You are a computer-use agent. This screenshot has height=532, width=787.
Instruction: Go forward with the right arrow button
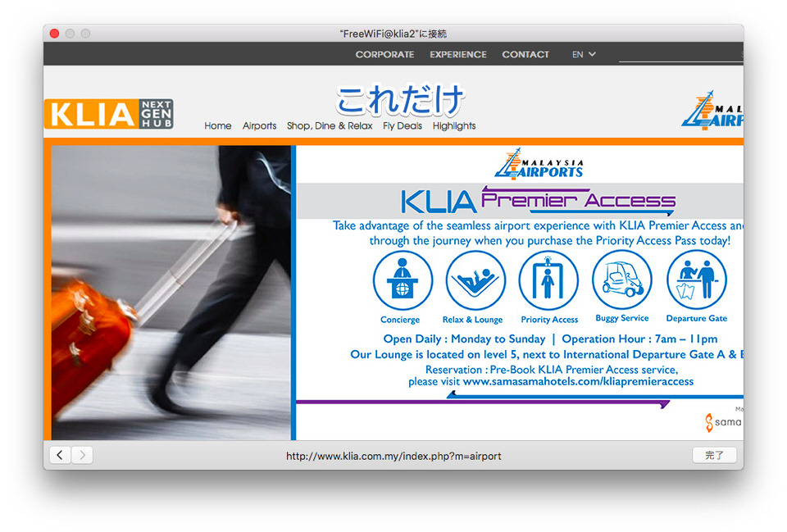[82, 455]
